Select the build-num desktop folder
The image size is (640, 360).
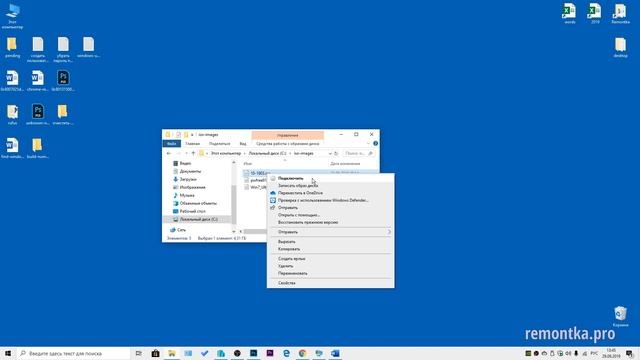tap(38, 148)
